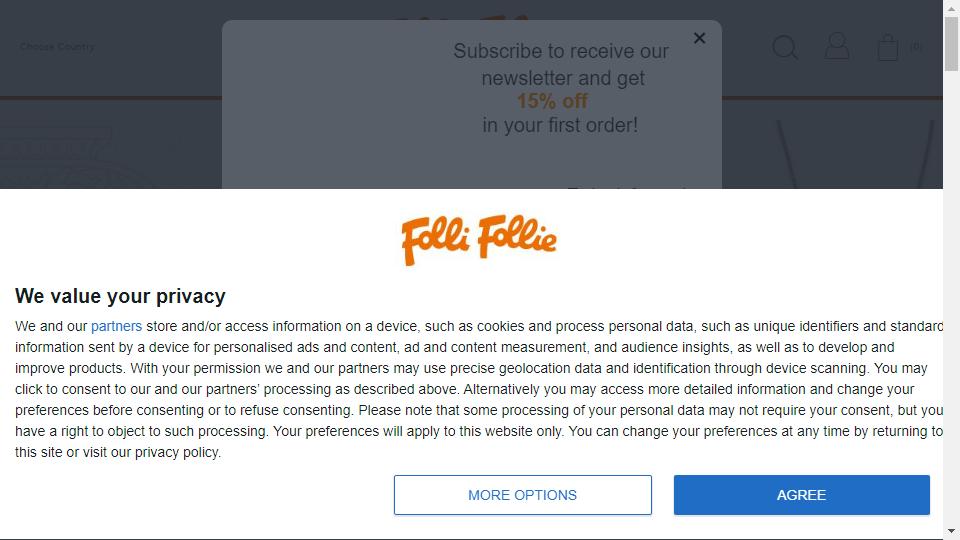Click the vertical scrollbar thumb
The width and height of the screenshot is (960, 540).
click(951, 44)
